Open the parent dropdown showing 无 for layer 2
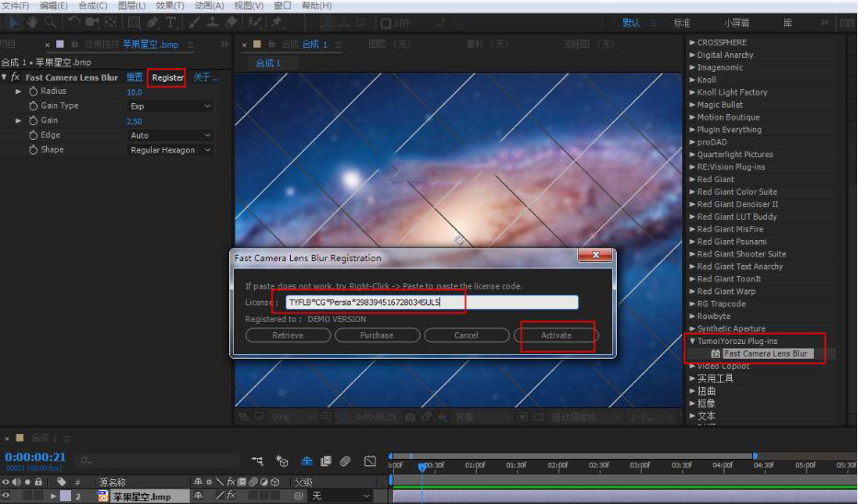Viewport: 858px width, 504px height. [342, 496]
